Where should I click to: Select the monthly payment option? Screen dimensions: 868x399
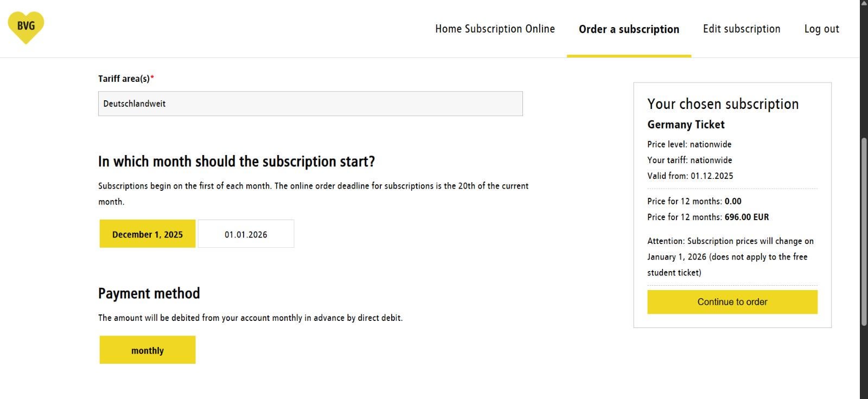click(148, 350)
